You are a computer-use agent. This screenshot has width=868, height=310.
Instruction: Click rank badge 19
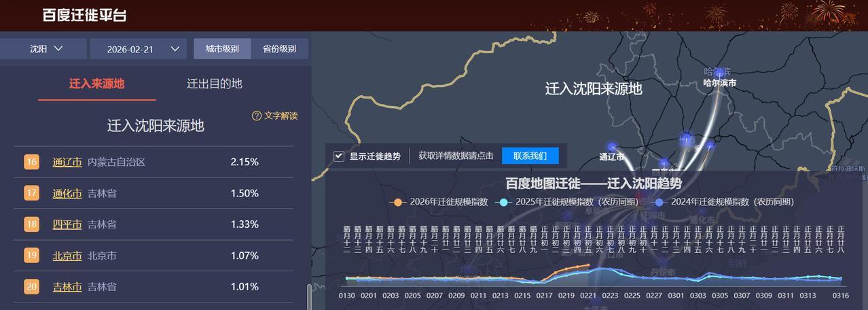point(32,256)
